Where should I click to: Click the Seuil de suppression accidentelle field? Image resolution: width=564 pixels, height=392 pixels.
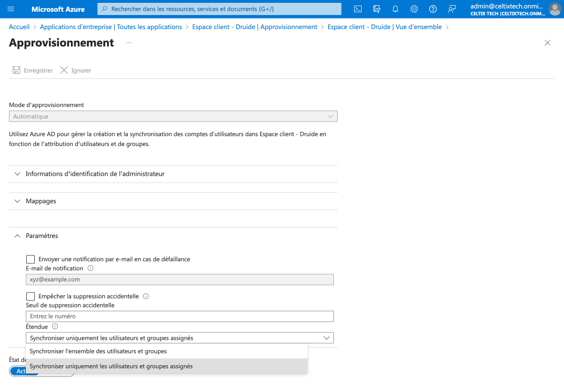180,316
